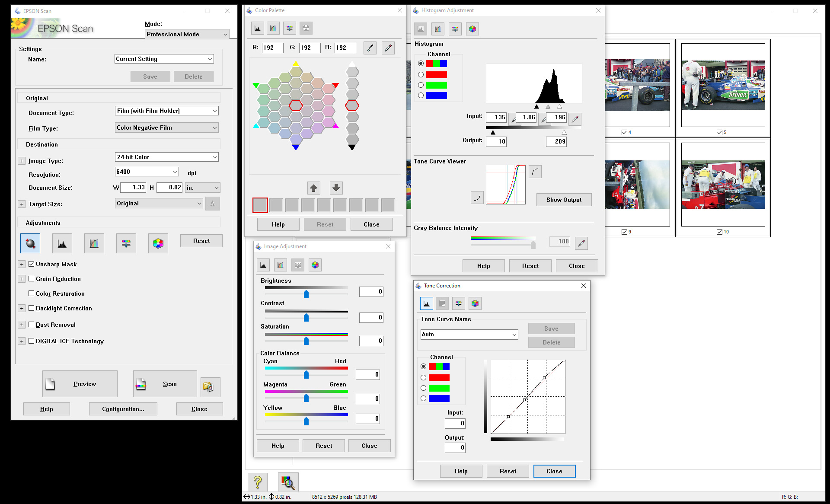Select red channel radio in Histogram Adjustment
This screenshot has height=504, width=830.
[x=421, y=75]
